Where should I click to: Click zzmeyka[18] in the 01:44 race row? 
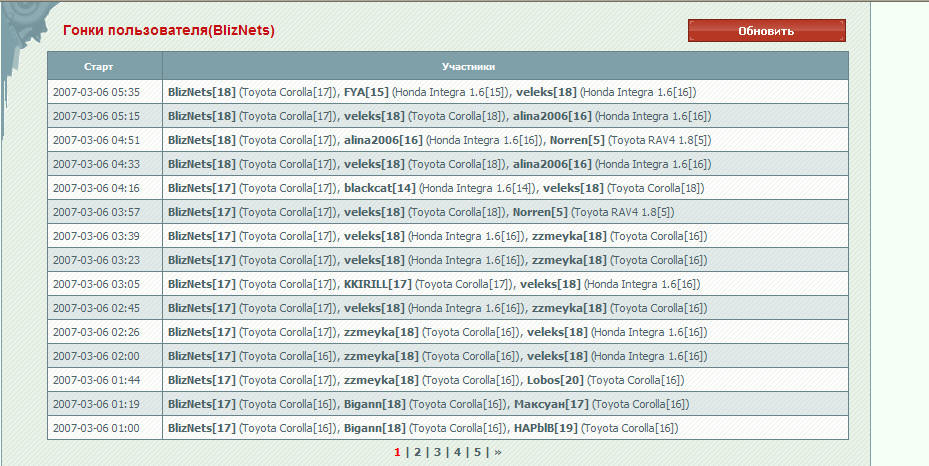coord(381,380)
